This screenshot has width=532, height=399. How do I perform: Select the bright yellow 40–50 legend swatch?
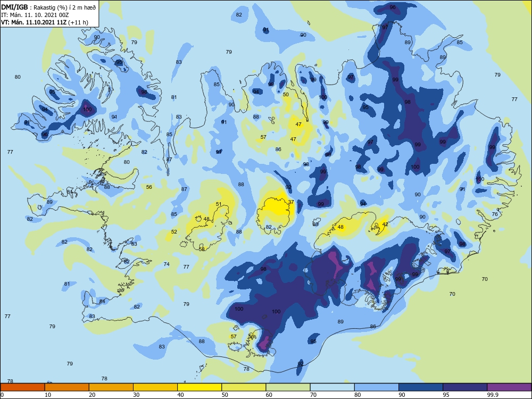point(199,387)
